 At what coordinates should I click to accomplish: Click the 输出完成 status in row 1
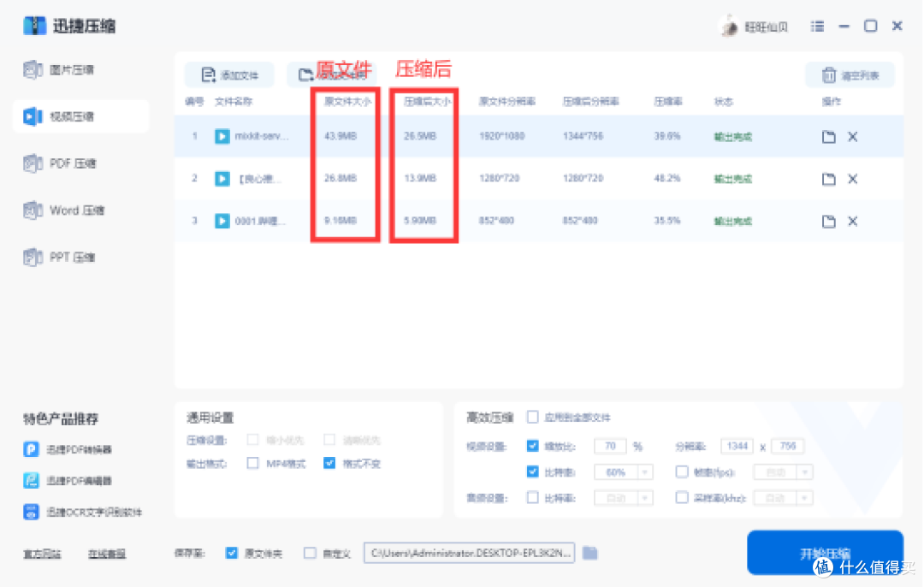732,137
